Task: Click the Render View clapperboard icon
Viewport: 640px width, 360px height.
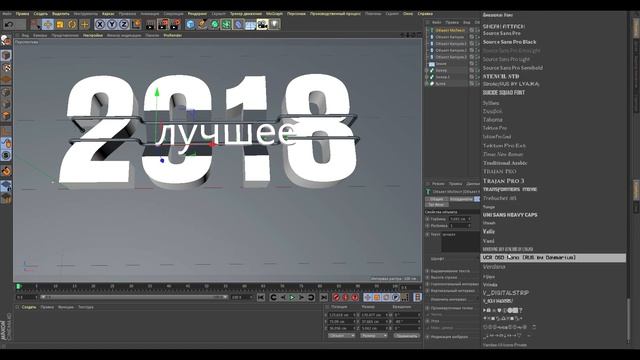Action: (151, 24)
